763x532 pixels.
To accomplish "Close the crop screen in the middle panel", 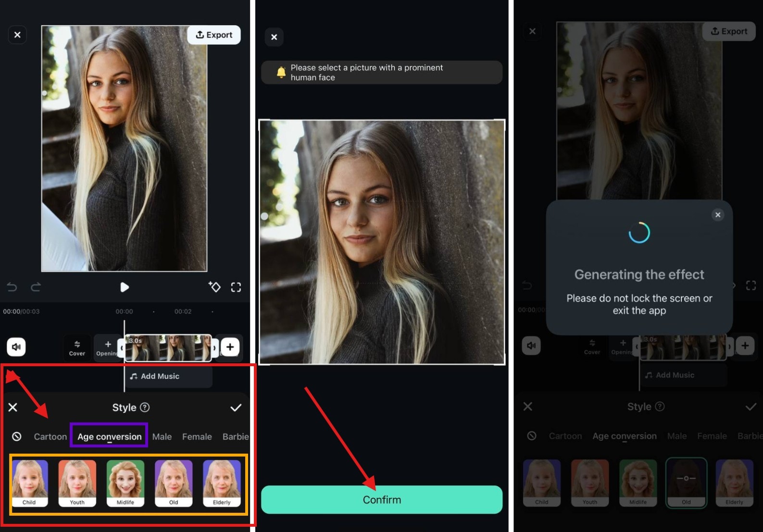I will pos(274,37).
